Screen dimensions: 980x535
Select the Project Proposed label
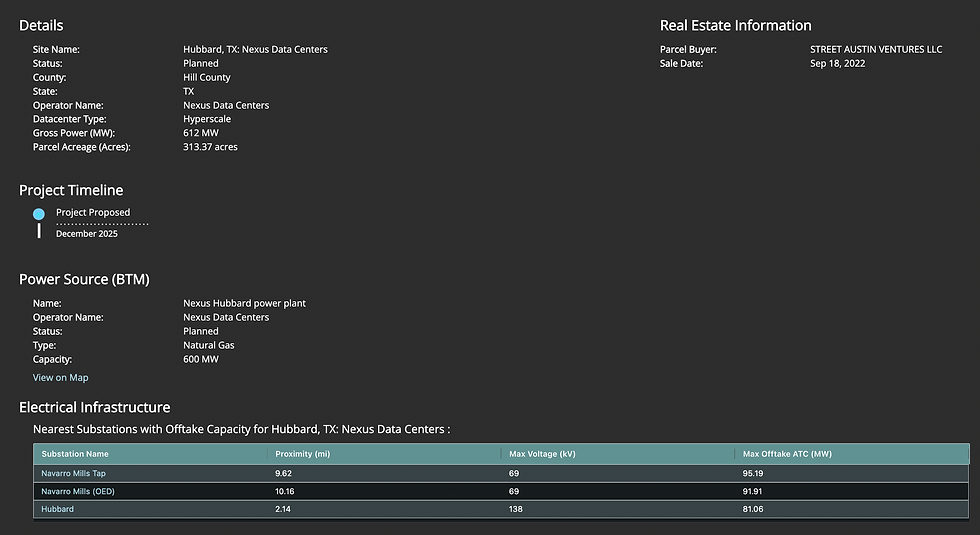pyautogui.click(x=93, y=212)
